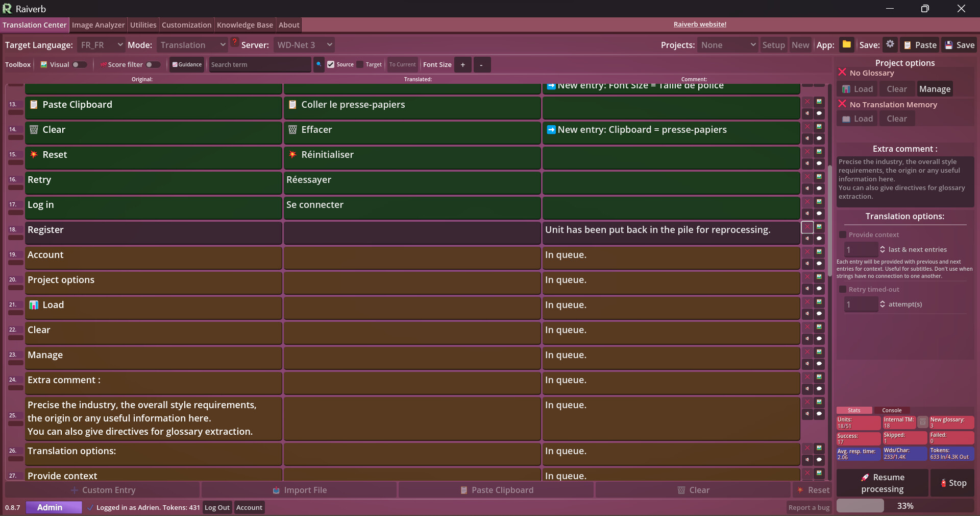This screenshot has height=516, width=980.
Task: Click Resume processing
Action: tap(881, 482)
